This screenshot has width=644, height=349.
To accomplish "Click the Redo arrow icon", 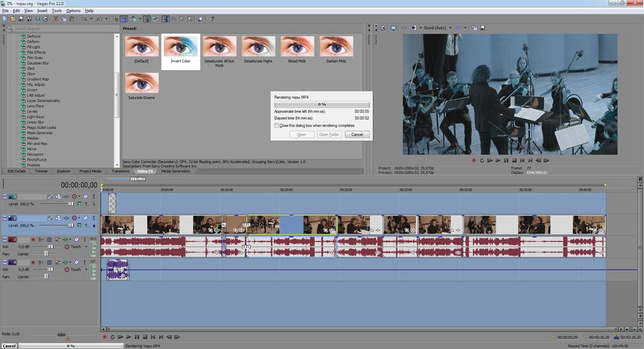I will pyautogui.click(x=100, y=19).
